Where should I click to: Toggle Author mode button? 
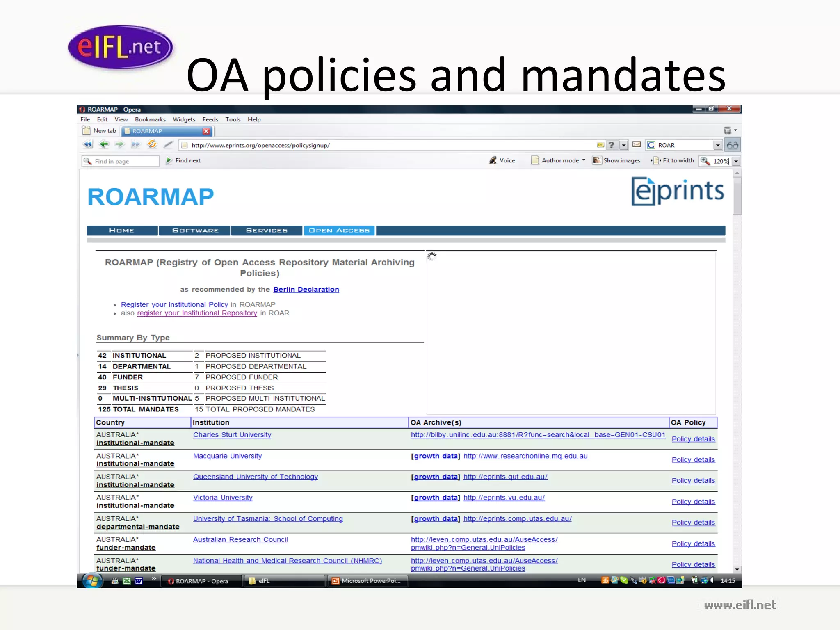tap(555, 160)
